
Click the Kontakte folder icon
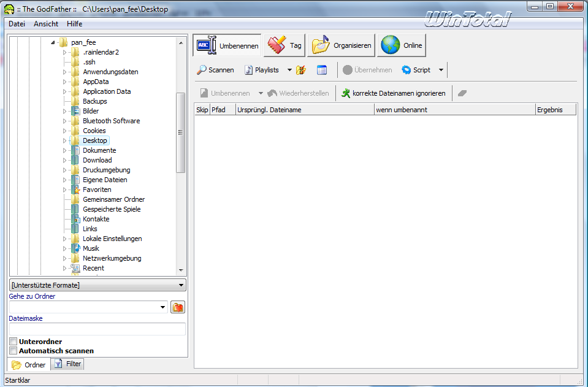tap(75, 219)
